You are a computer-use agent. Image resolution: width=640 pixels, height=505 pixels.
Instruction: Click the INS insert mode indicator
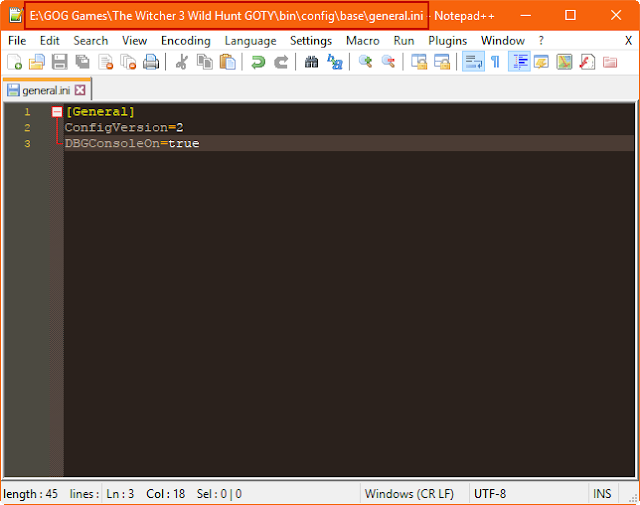point(602,494)
